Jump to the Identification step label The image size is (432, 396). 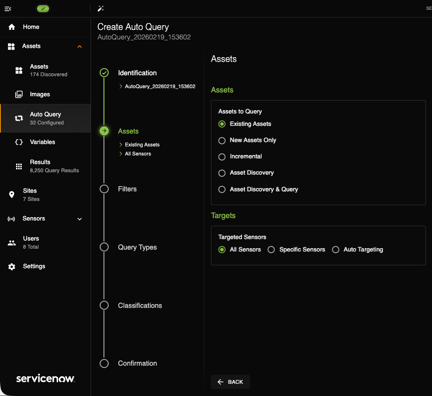coord(137,73)
